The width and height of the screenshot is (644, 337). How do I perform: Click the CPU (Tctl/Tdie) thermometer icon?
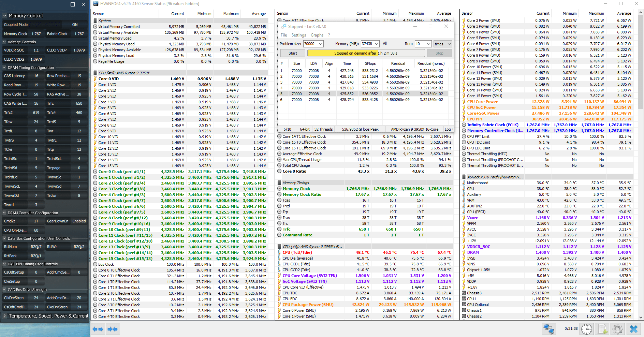(x=279, y=252)
